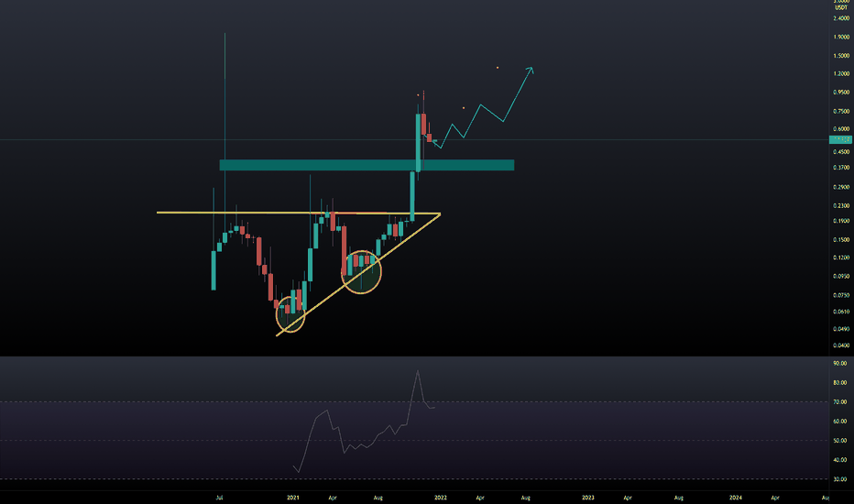The height and width of the screenshot is (504, 854).
Task: Select the 1.9000 price axis label
Action: pos(841,37)
